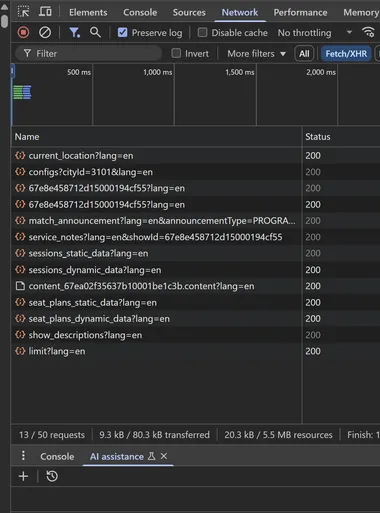Switch to the Console tab in top bar
The height and width of the screenshot is (513, 380).
pyautogui.click(x=140, y=12)
